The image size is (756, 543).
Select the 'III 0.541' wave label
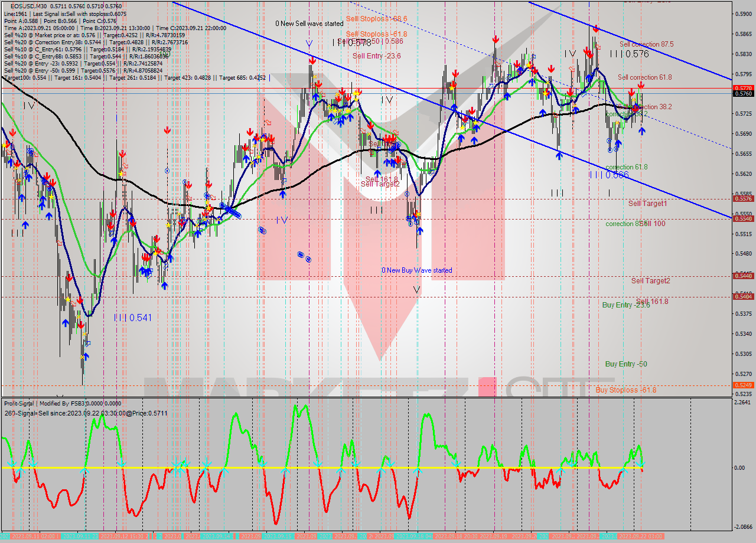pyautogui.click(x=133, y=318)
